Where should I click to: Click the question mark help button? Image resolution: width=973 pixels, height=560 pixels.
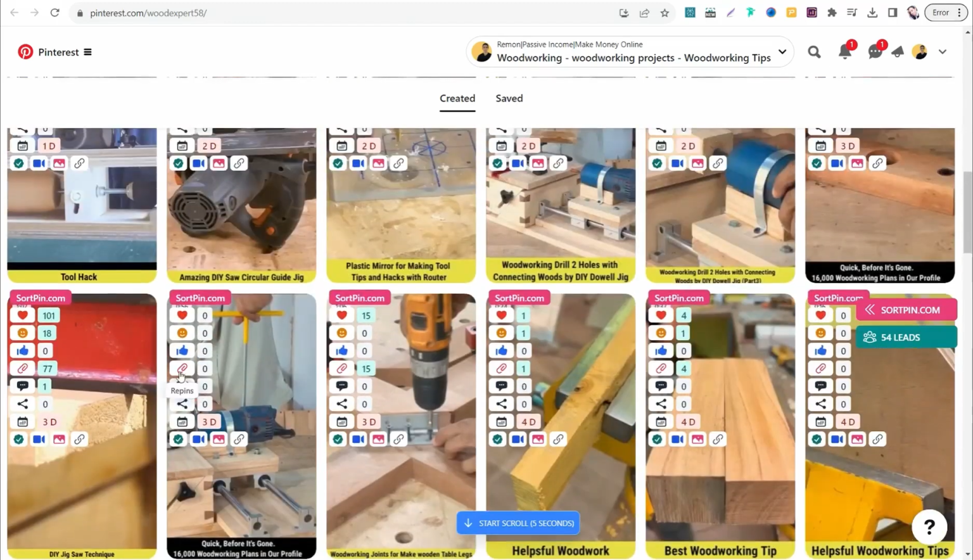pos(929,527)
